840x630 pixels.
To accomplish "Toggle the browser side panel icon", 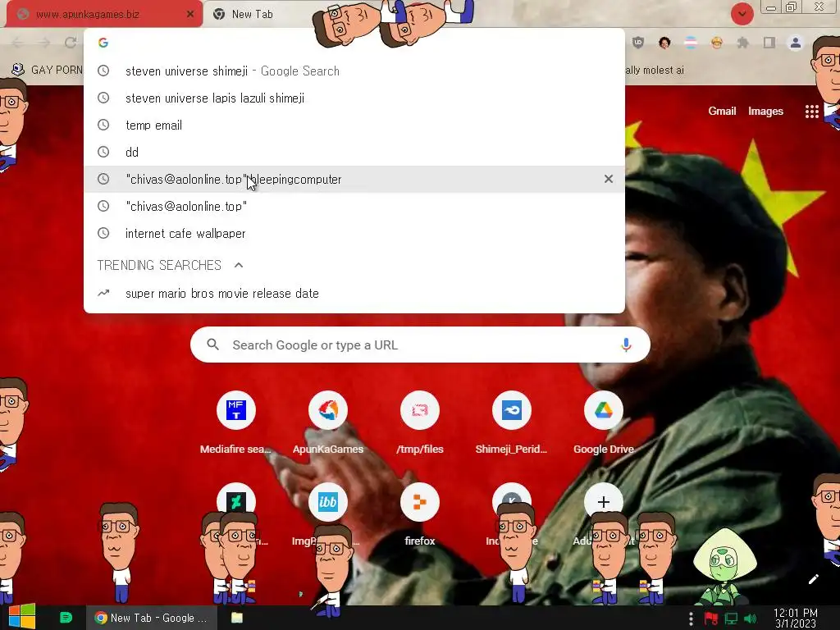I will (x=769, y=43).
